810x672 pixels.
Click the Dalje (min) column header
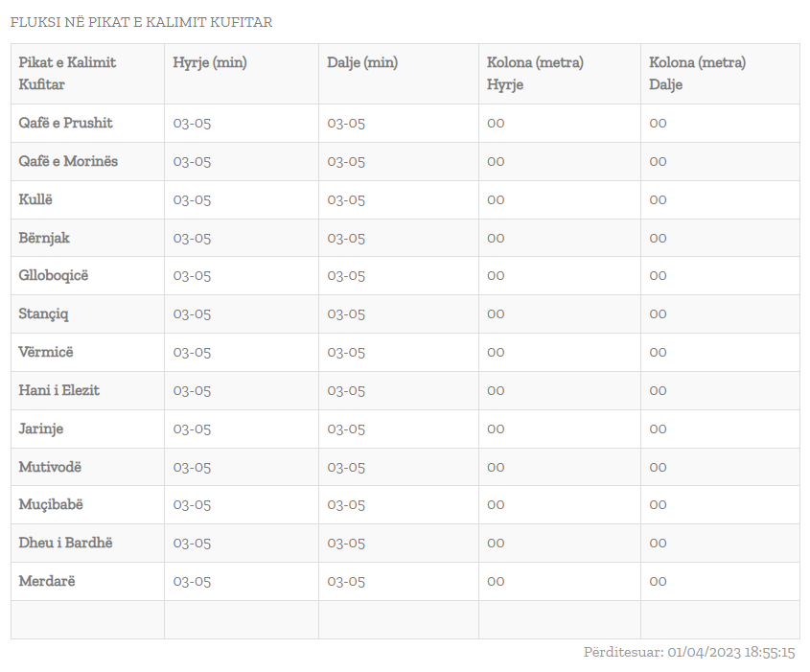point(362,62)
